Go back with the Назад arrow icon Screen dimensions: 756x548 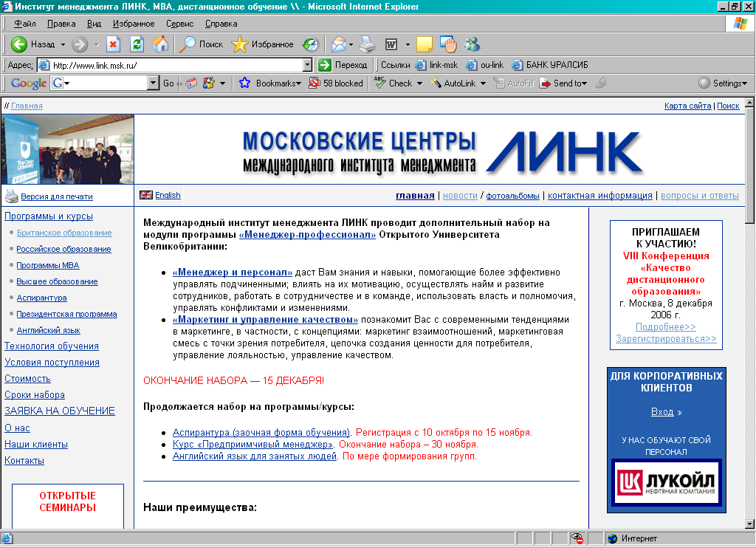pos(18,44)
